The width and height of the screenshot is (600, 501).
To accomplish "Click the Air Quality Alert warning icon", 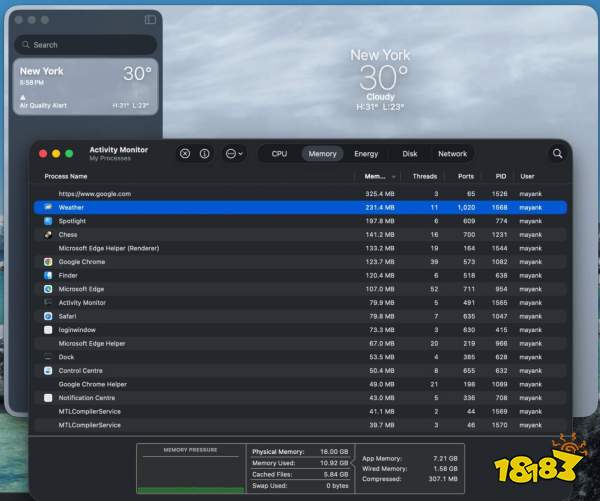I will point(23,98).
